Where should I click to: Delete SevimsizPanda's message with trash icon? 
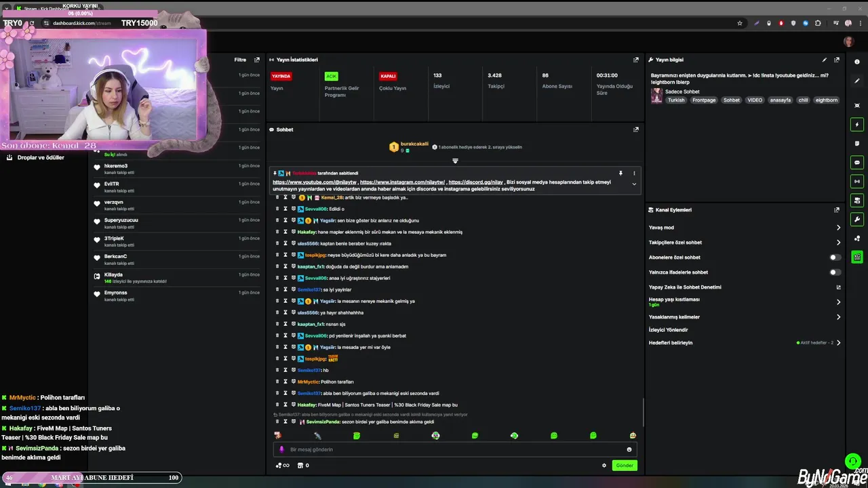(x=277, y=422)
